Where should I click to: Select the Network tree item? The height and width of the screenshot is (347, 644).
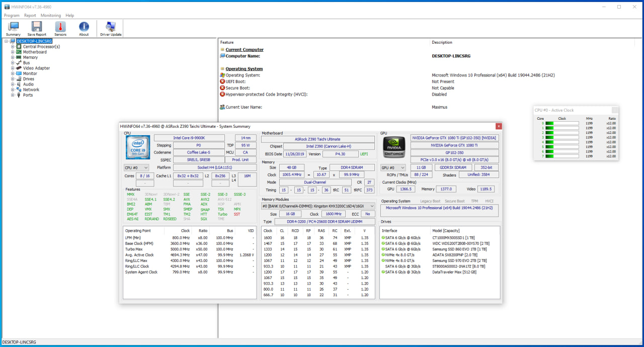pos(31,90)
